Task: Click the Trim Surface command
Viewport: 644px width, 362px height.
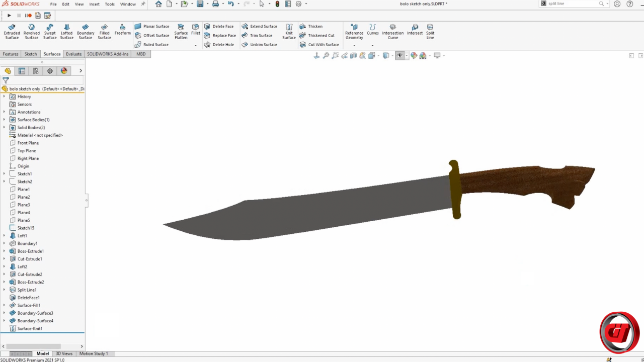Action: pos(257,36)
